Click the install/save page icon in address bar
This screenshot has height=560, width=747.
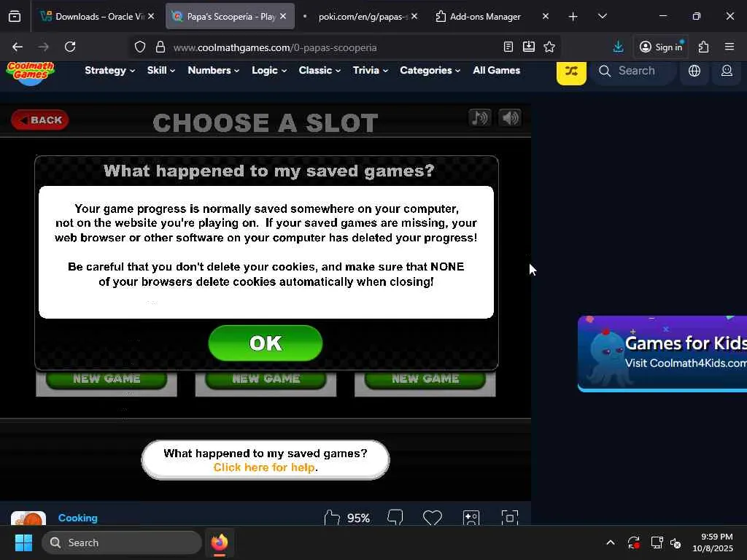pos(529,47)
